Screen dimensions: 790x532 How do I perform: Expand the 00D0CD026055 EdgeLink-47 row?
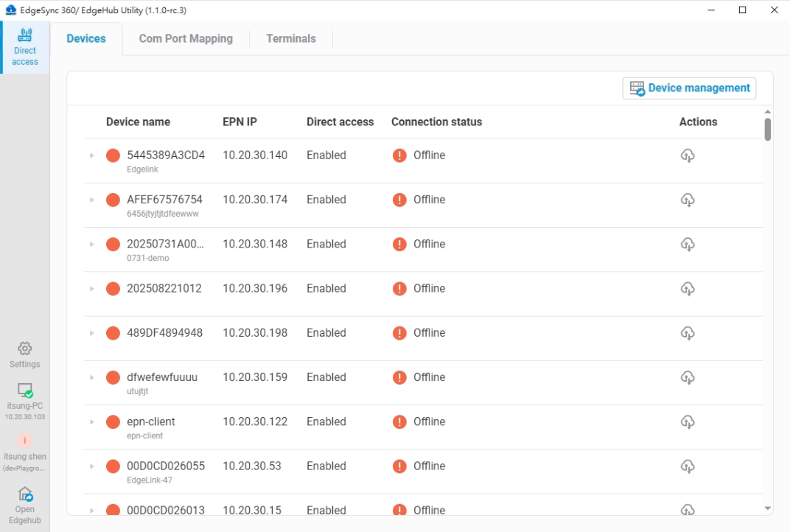click(91, 466)
